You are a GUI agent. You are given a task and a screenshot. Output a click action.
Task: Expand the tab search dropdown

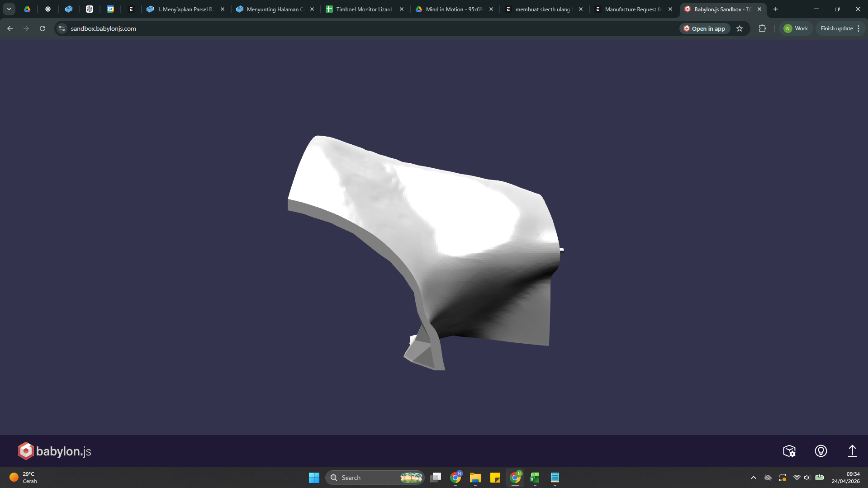click(x=9, y=9)
